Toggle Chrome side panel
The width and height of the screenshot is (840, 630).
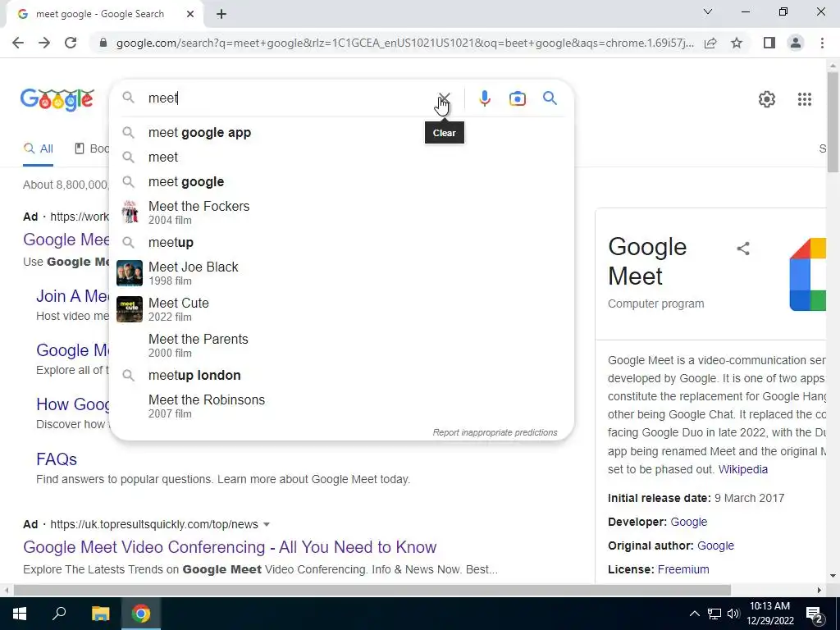click(769, 43)
